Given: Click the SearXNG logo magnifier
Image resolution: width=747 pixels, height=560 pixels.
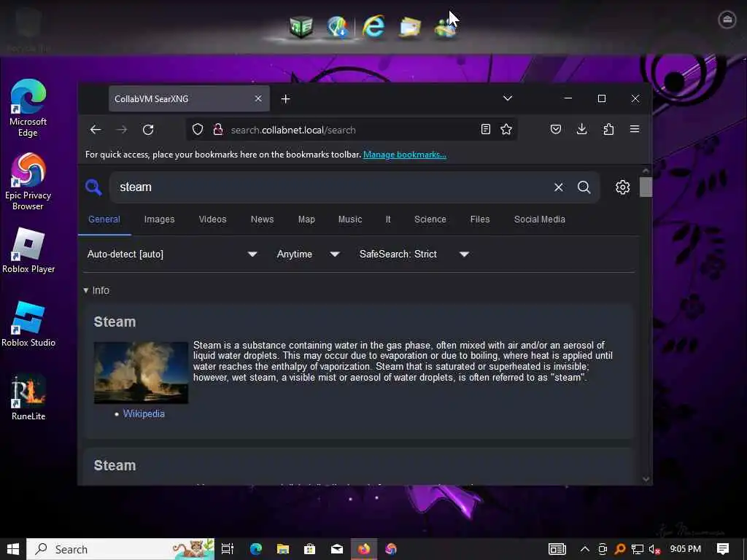Looking at the screenshot, I should point(94,187).
